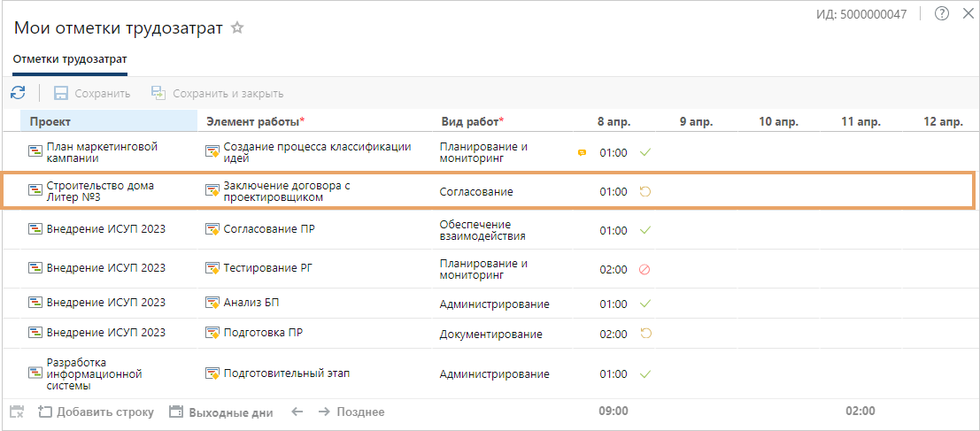The width and height of the screenshot is (980, 431).
Task: Select the Отметки трудозатрат tab
Action: coord(70,60)
